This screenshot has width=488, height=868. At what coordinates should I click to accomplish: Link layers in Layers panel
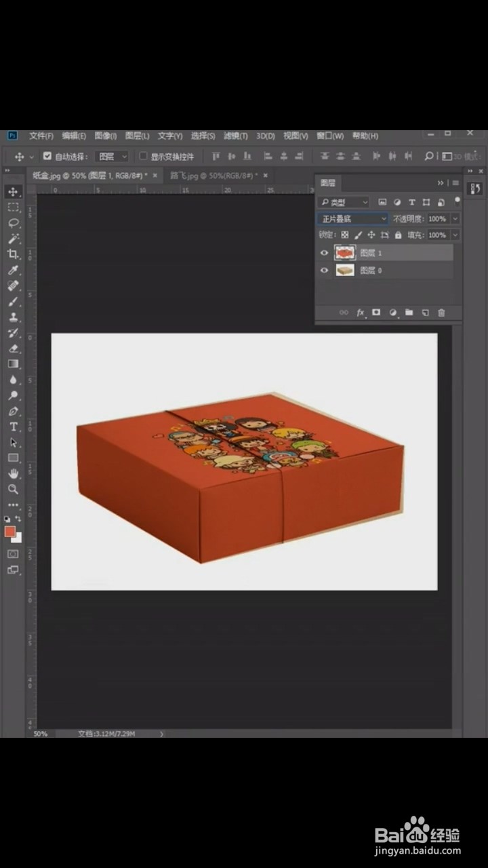344,313
